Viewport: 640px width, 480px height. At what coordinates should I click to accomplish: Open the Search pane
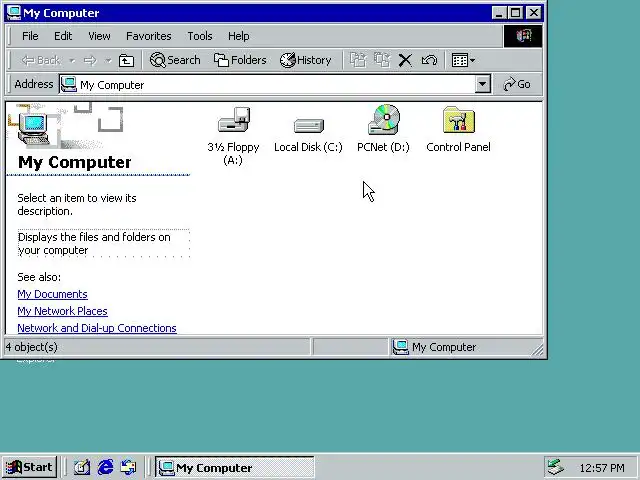pyautogui.click(x=175, y=60)
